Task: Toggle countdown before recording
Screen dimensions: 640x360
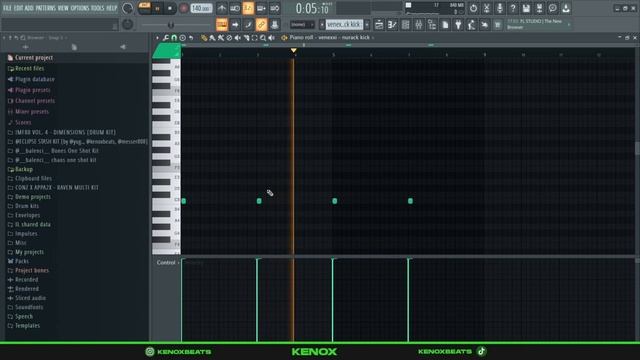Action: click(248, 8)
